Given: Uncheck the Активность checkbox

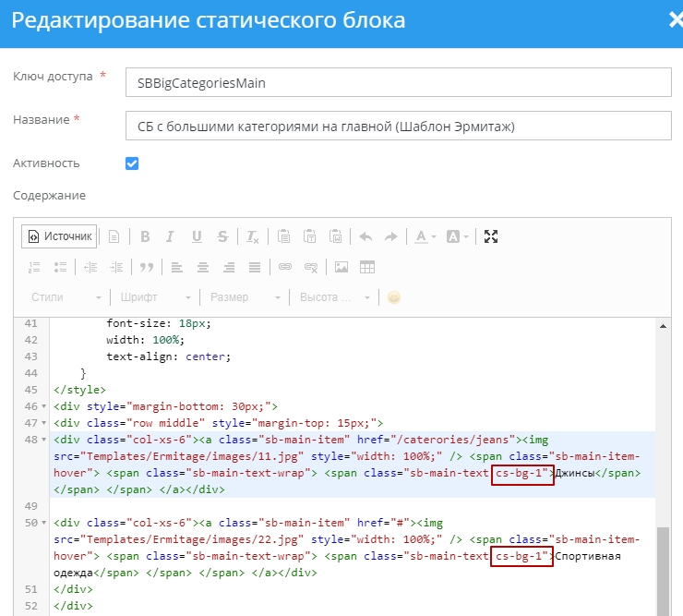Looking at the screenshot, I should pyautogui.click(x=132, y=163).
